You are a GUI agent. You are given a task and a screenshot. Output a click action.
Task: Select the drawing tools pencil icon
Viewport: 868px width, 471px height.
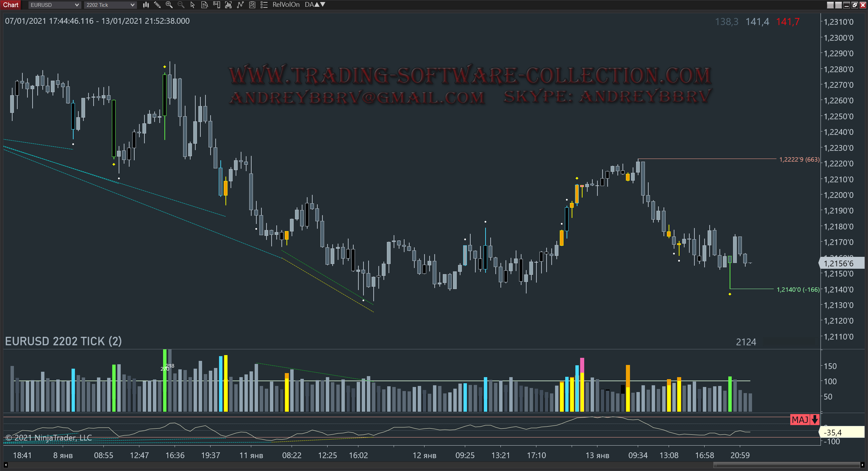click(157, 5)
